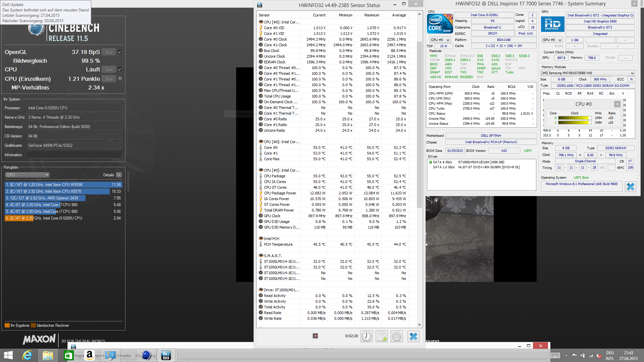Toggle the OpenGL test checkbox
Image resolution: width=644 pixels, height=362 pixels.
[120, 52]
